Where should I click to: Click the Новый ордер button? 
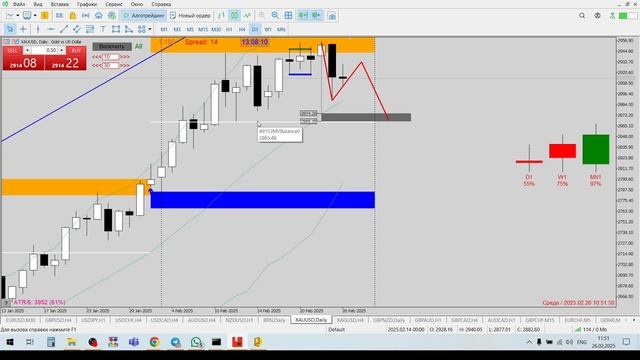tap(190, 16)
